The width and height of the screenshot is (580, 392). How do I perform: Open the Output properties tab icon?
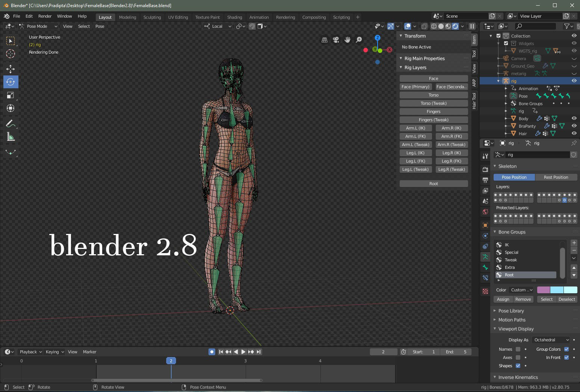(x=485, y=180)
